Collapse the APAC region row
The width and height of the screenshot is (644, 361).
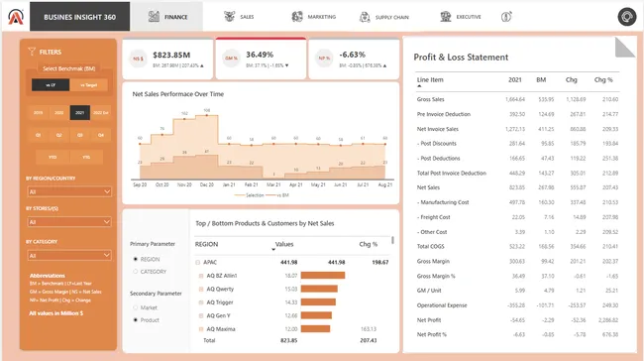tap(198, 263)
